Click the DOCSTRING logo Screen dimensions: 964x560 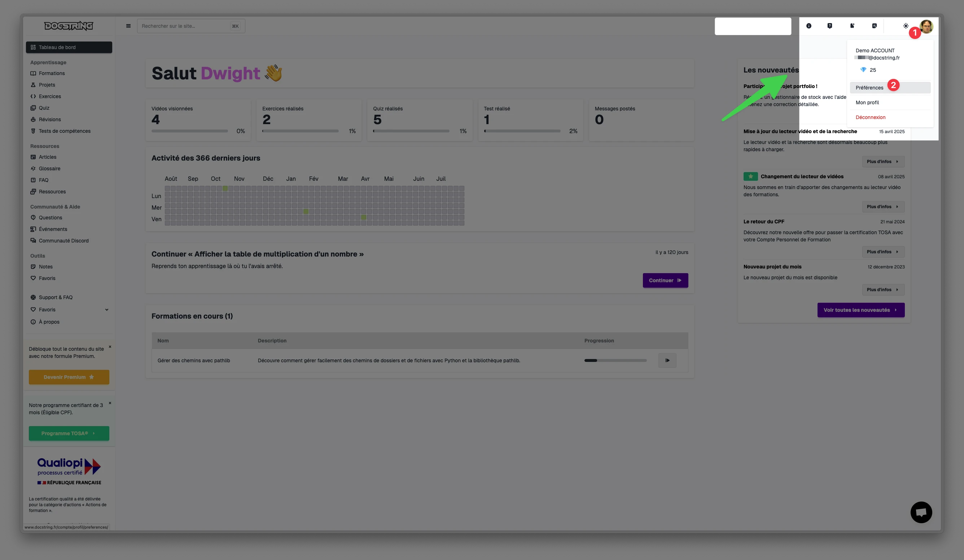coord(69,26)
